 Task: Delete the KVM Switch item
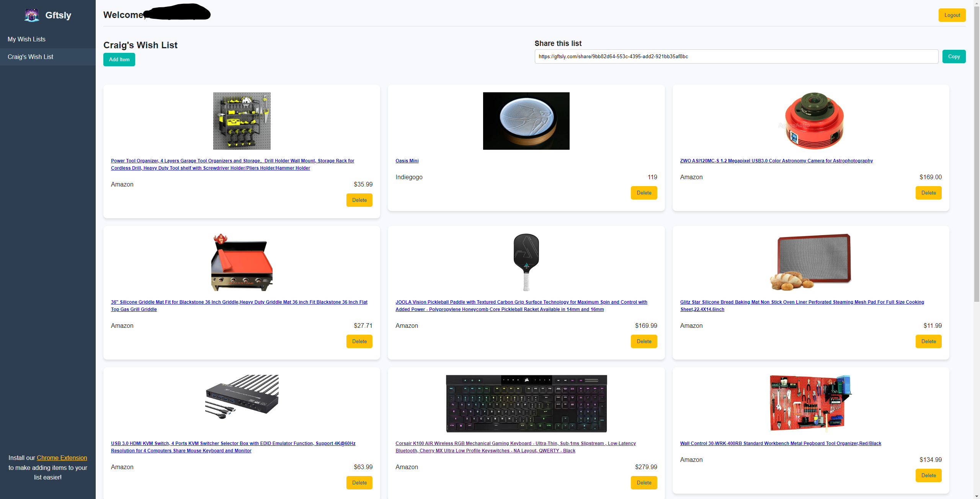(359, 483)
